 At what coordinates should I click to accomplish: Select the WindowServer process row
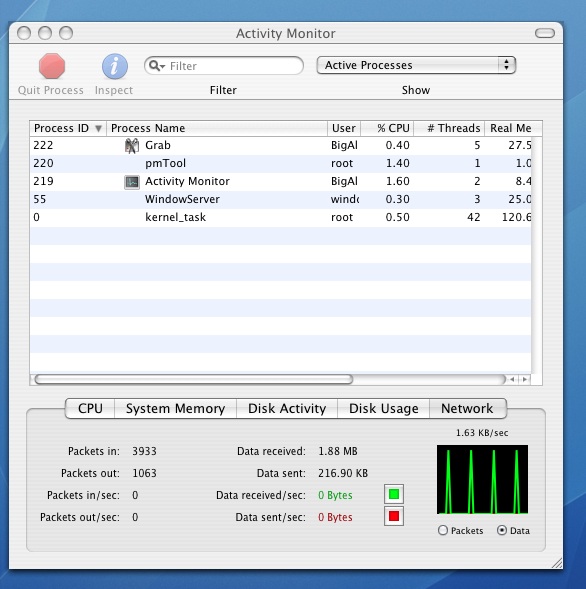click(280, 200)
